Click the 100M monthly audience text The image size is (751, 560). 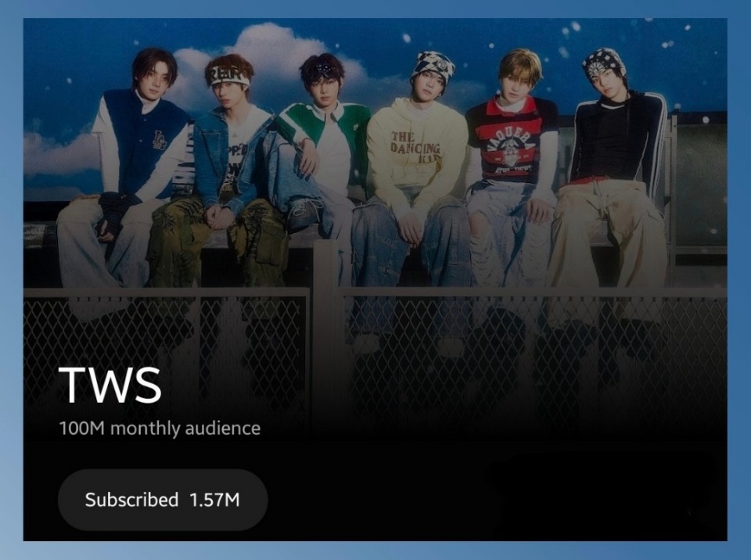pos(160,428)
